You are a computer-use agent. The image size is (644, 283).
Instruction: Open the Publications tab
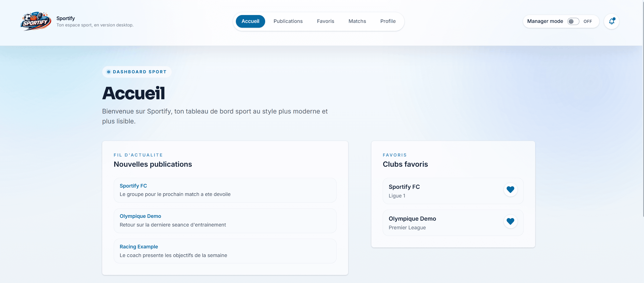pos(288,21)
